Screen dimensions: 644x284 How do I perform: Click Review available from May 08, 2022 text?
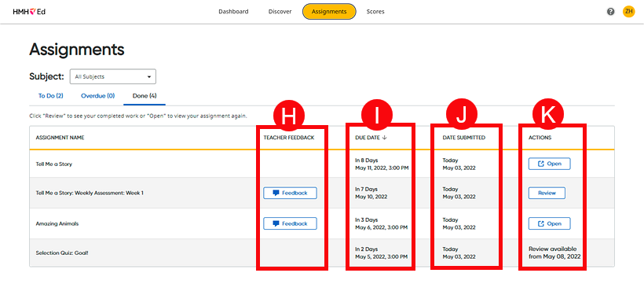click(x=554, y=253)
